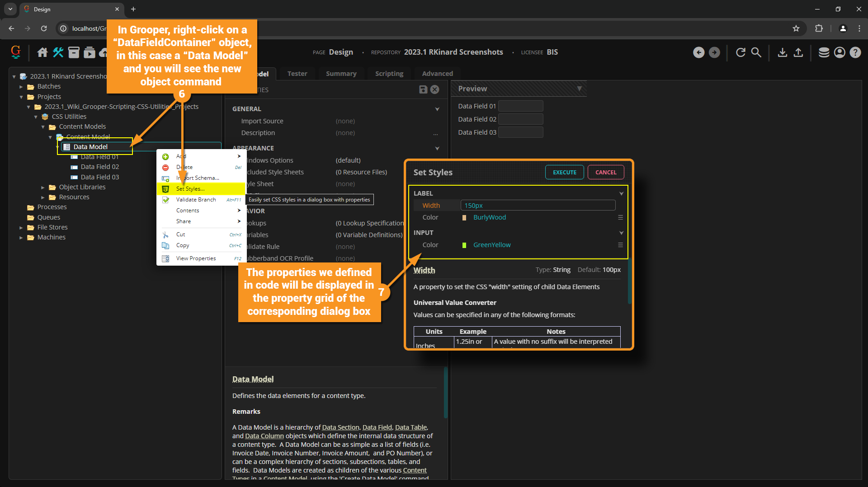Viewport: 868px width, 487px height.
Task: Open the help question mark icon
Action: [x=855, y=52]
